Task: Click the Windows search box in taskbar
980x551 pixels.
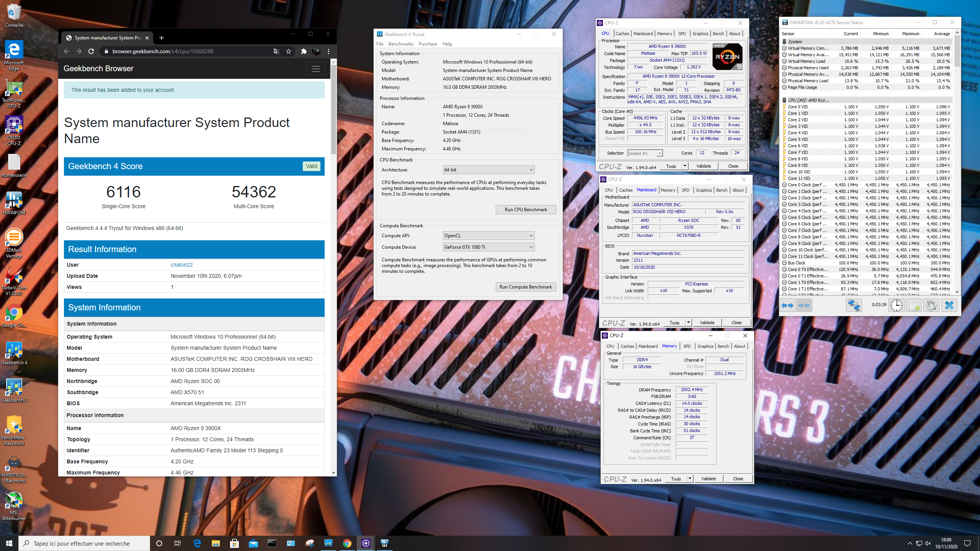Action: (84, 543)
